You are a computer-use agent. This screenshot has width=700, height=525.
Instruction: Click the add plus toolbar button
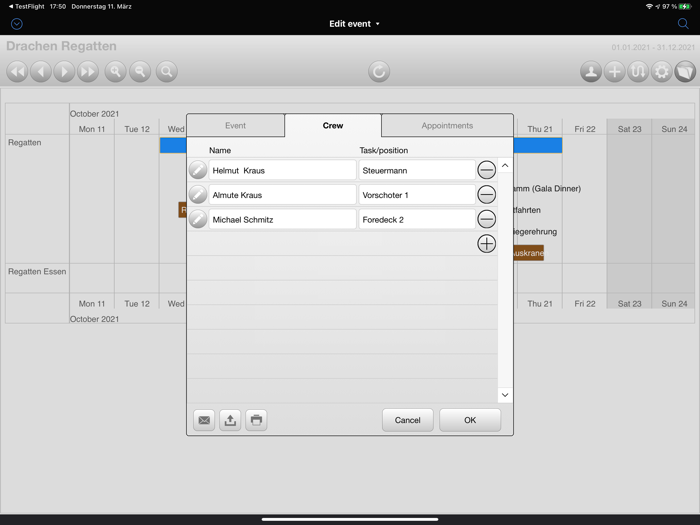tap(615, 71)
